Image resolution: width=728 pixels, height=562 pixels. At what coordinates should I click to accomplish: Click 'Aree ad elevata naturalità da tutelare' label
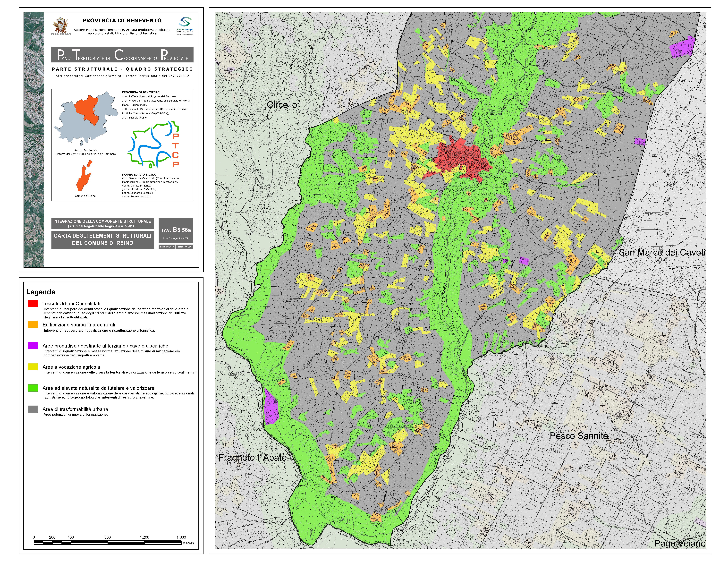coord(98,388)
